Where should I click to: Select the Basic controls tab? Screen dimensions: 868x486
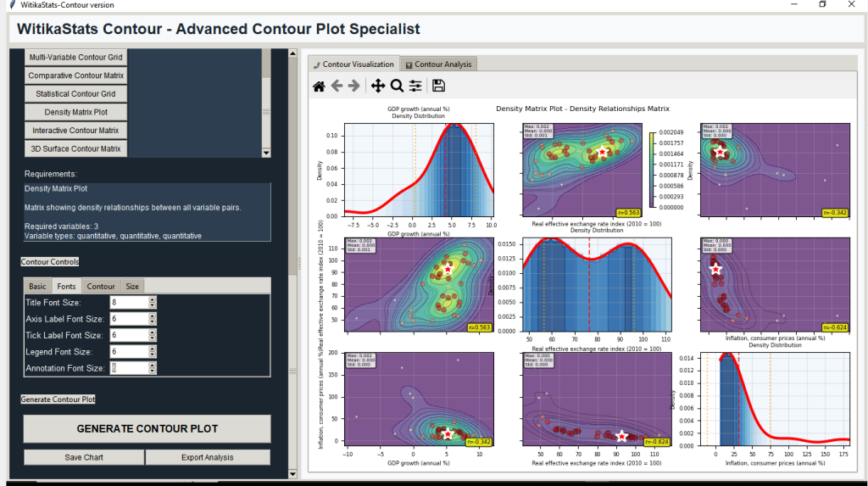point(37,287)
